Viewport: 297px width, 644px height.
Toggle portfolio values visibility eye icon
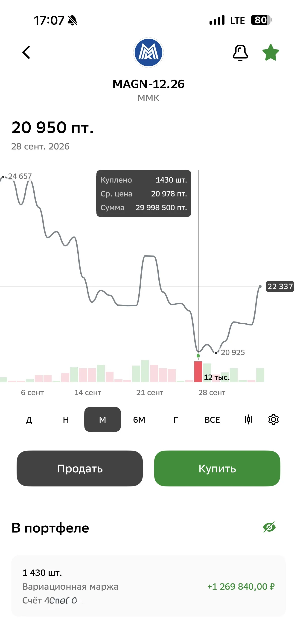point(269,527)
